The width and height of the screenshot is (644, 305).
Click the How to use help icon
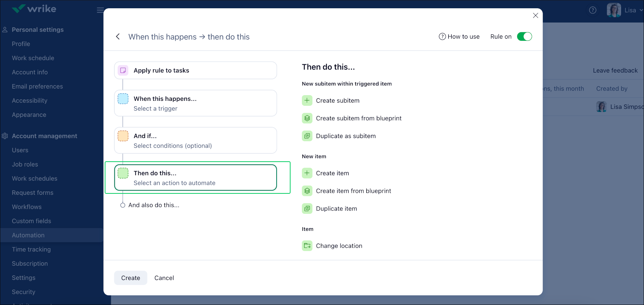442,36
